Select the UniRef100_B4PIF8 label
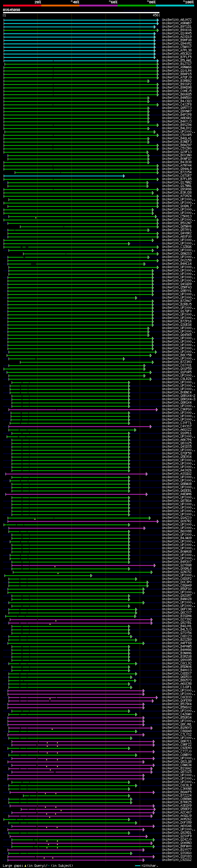 click(177, 115)
